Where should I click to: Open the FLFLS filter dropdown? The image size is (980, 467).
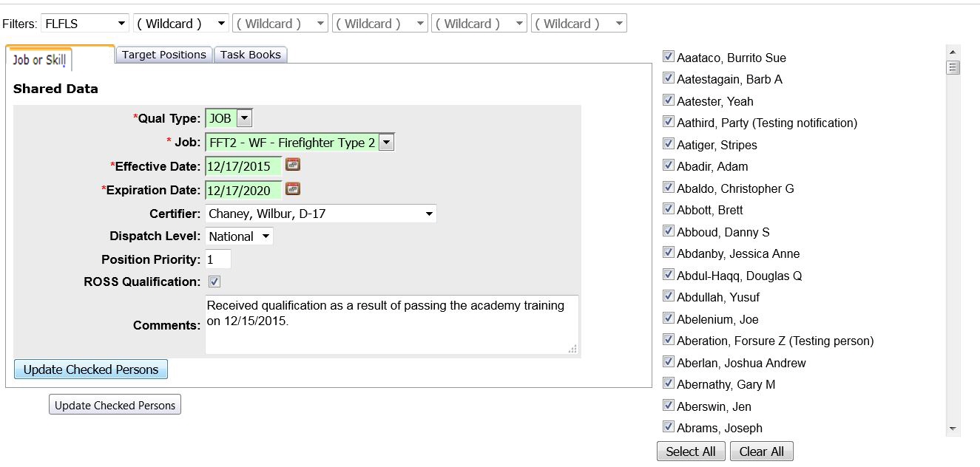85,24
